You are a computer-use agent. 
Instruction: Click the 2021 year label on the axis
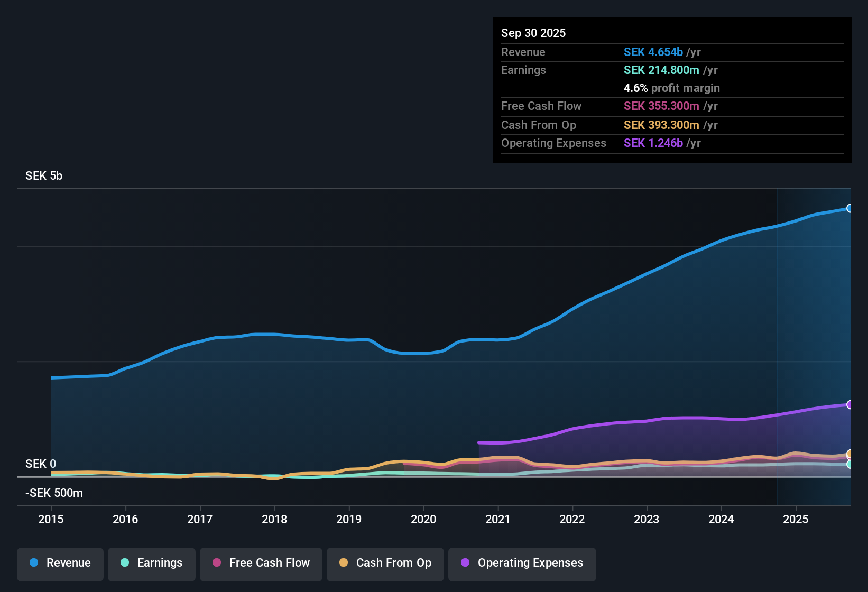(497, 520)
